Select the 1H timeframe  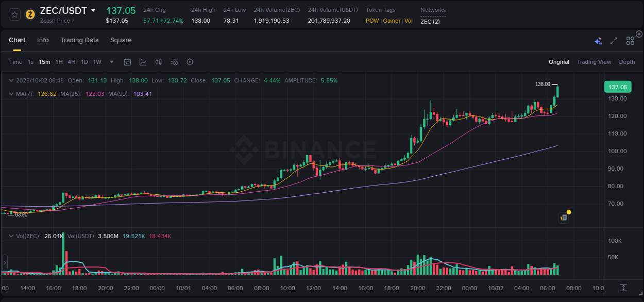tap(60, 61)
